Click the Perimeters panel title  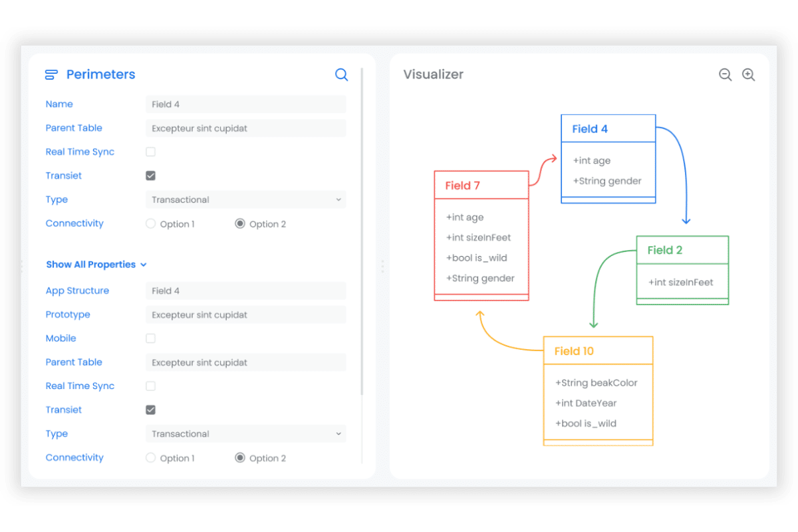click(100, 74)
